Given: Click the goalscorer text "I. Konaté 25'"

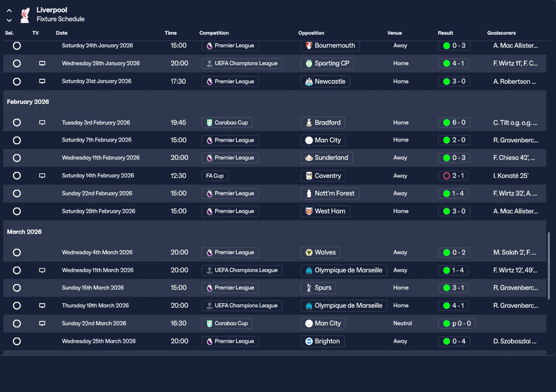Looking at the screenshot, I should click(511, 176).
